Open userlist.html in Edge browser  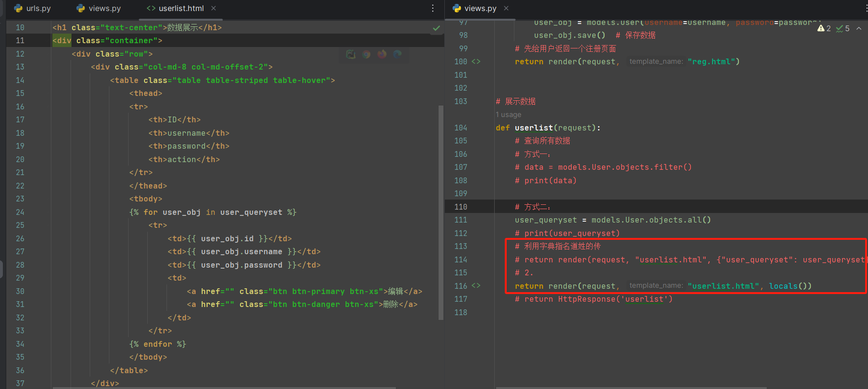[397, 54]
